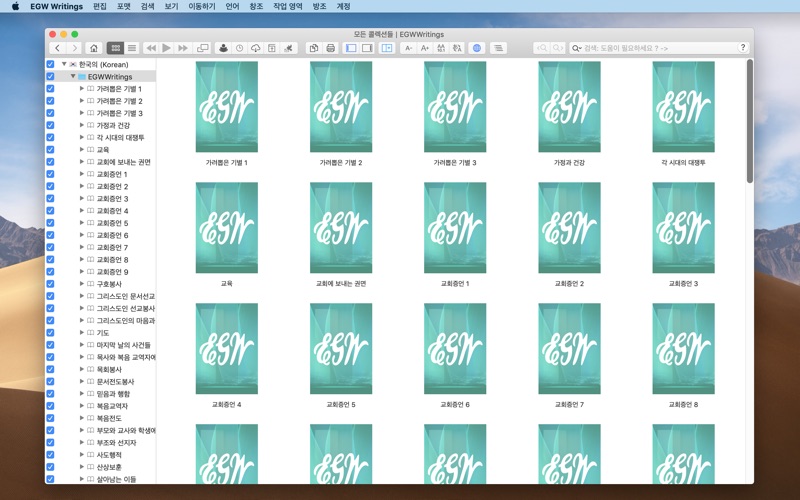Go back with the left arrow button
The width and height of the screenshot is (800, 500).
pos(58,48)
